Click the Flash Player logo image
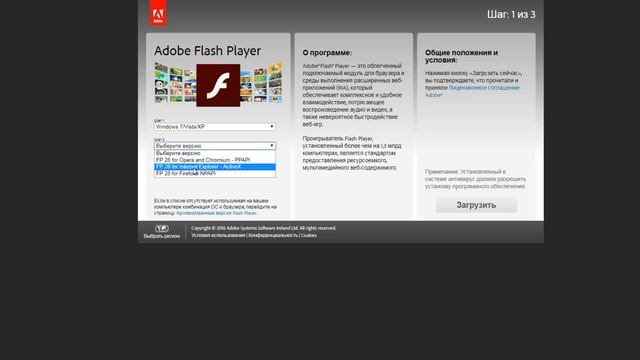 pos(218,85)
